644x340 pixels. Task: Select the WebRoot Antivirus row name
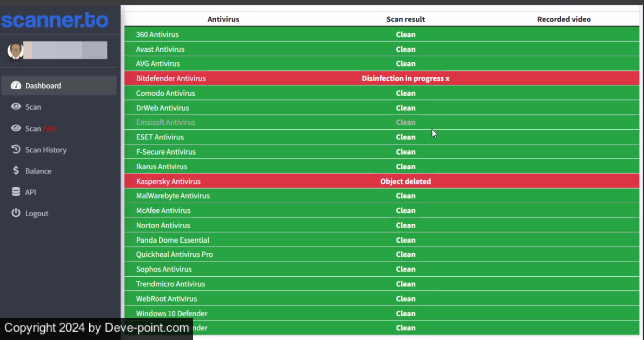coord(167,299)
